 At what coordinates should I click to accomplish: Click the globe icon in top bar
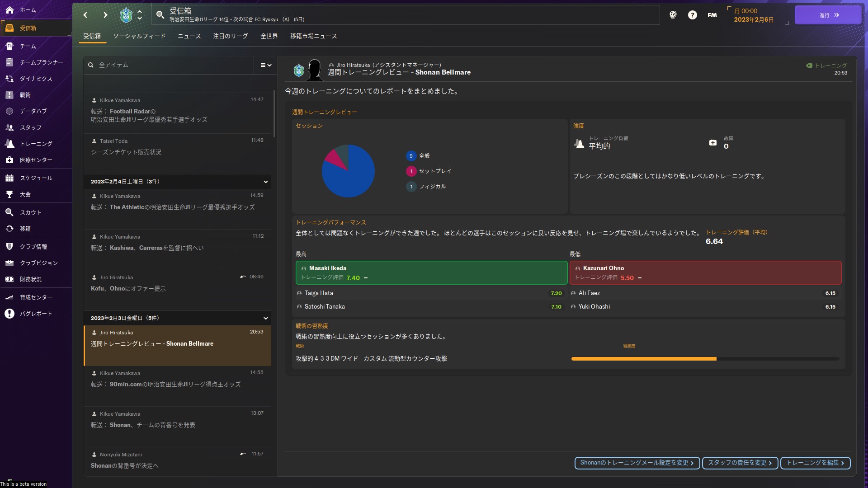[x=673, y=15]
